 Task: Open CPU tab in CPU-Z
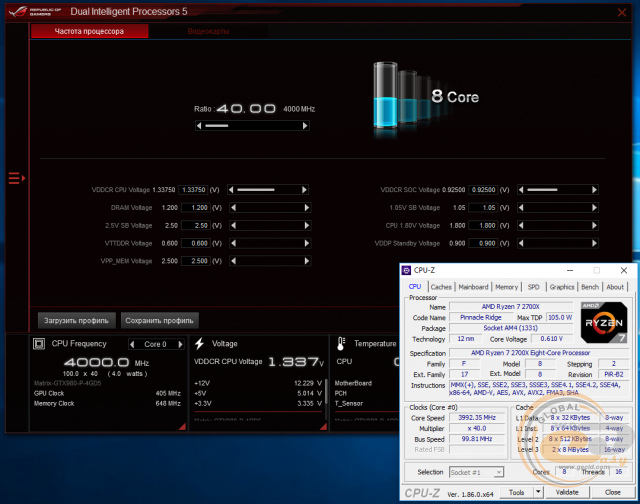pos(415,287)
